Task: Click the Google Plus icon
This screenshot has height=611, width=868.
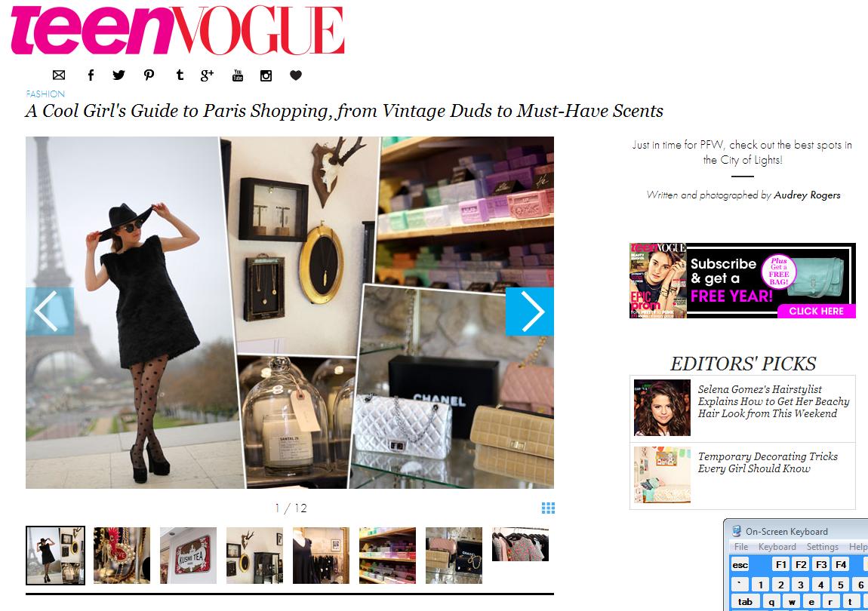Action: (207, 75)
